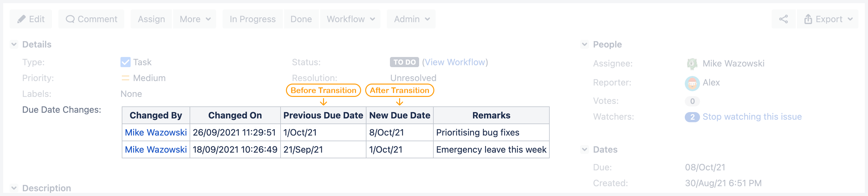Open the View Workflow link
Image resolution: width=868 pixels, height=196 pixels.
click(456, 62)
